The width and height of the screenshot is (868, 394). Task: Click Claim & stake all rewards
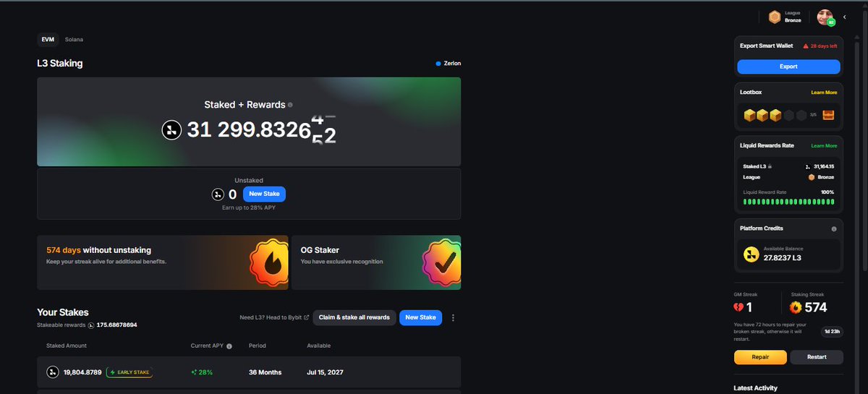(x=354, y=317)
